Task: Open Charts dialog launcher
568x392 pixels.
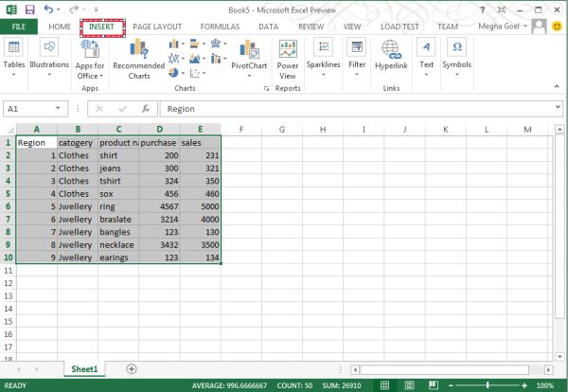Action: click(x=266, y=88)
